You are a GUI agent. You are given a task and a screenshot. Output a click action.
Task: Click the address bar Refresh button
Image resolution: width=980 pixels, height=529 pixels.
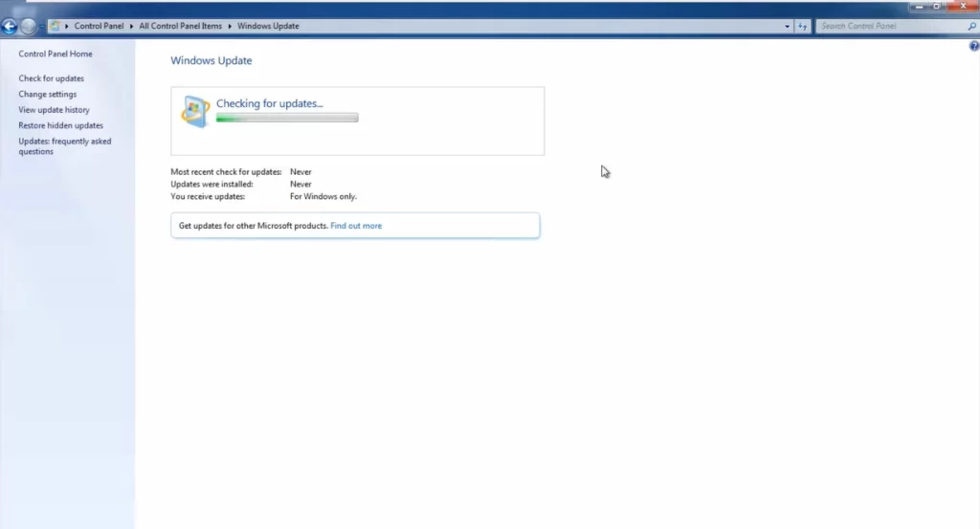(x=803, y=26)
